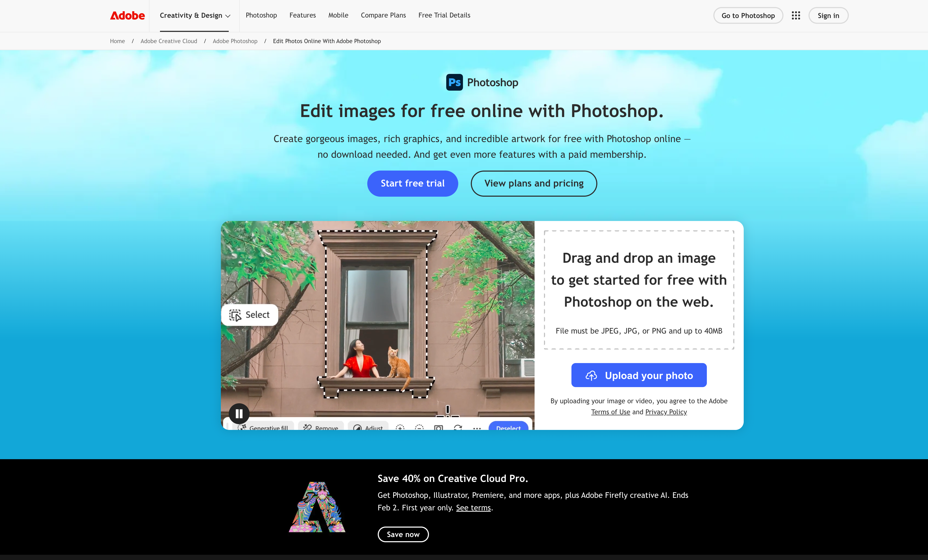Click the Photoshop Ps app icon

point(454,82)
